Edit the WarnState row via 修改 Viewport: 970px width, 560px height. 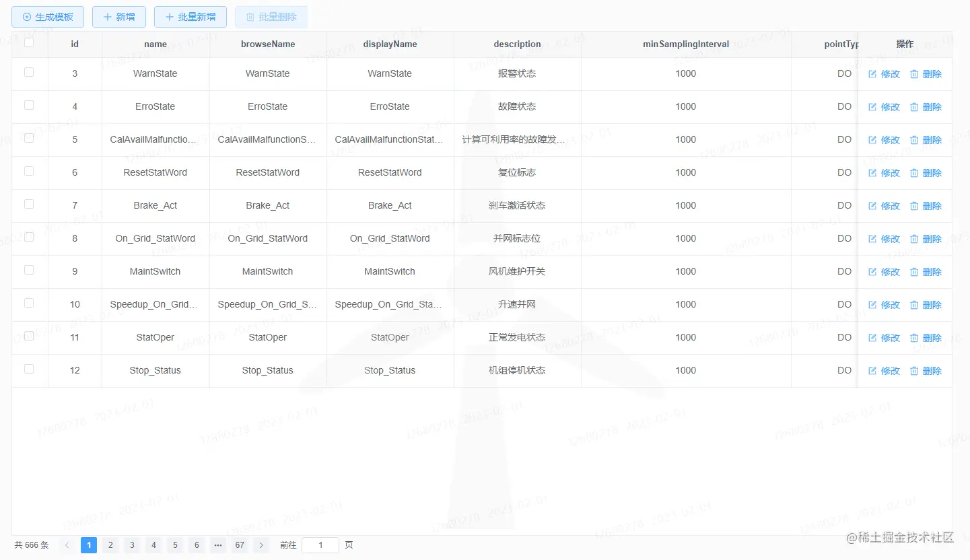pos(885,74)
